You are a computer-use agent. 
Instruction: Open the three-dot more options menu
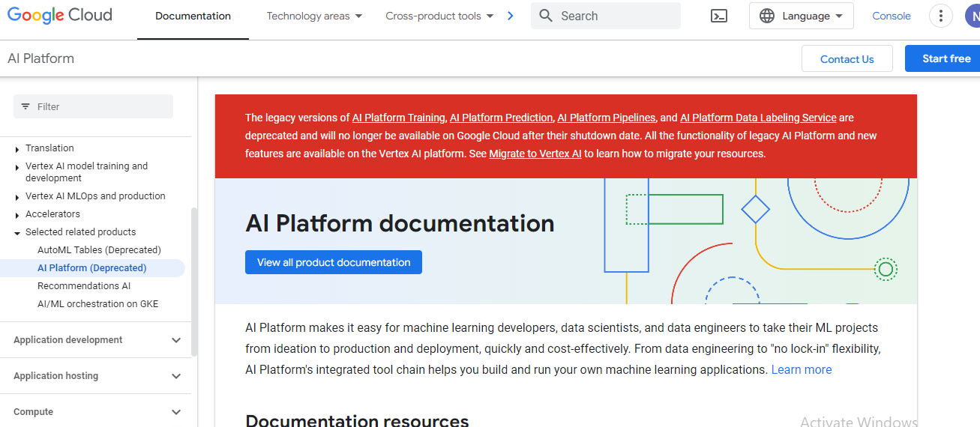[940, 16]
